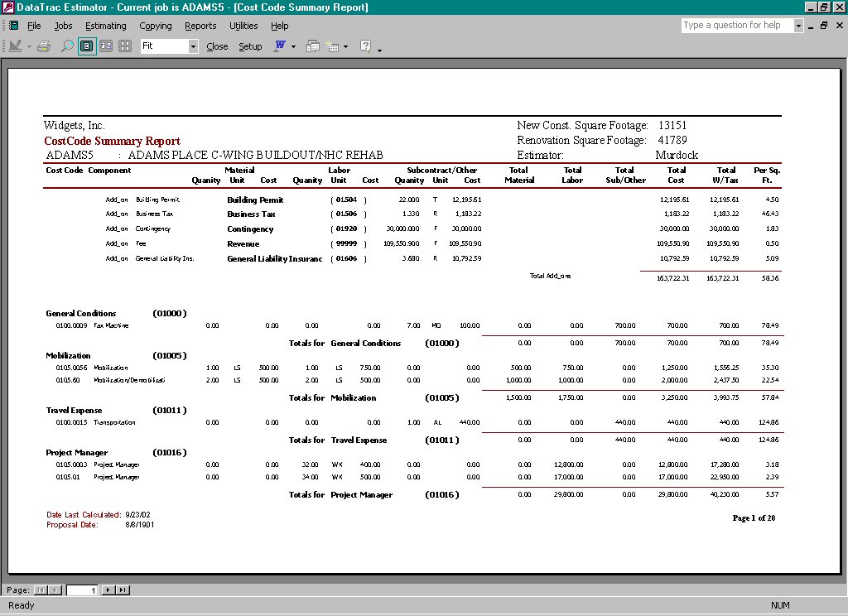
Task: Switch to One Page view
Action: pyautogui.click(x=86, y=46)
